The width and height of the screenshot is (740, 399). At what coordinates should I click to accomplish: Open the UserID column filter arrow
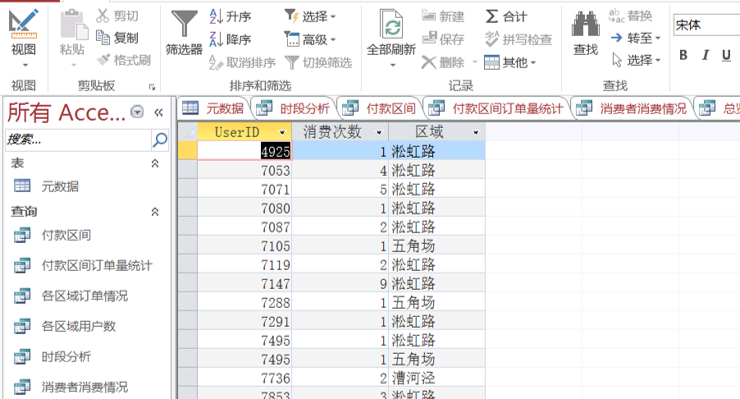click(x=283, y=133)
